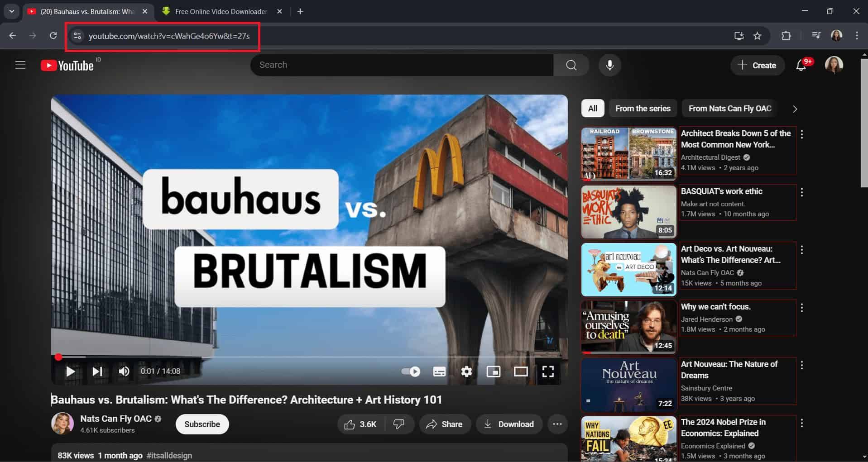
Task: Skip to next video
Action: (x=97, y=372)
